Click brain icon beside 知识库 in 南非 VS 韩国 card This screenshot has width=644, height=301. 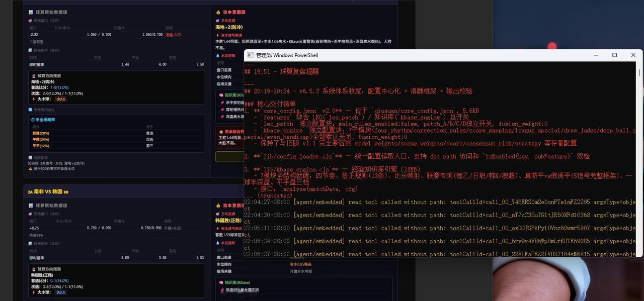[x=221, y=282]
